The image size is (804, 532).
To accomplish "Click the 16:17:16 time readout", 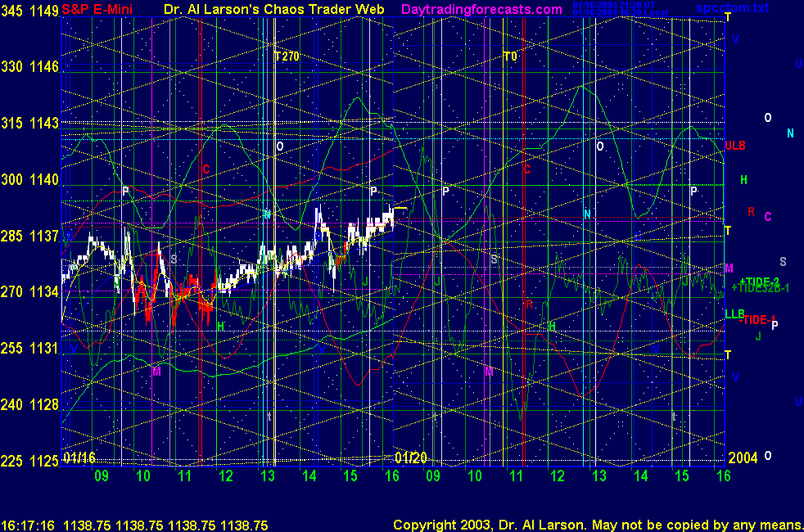I will 28,525.
